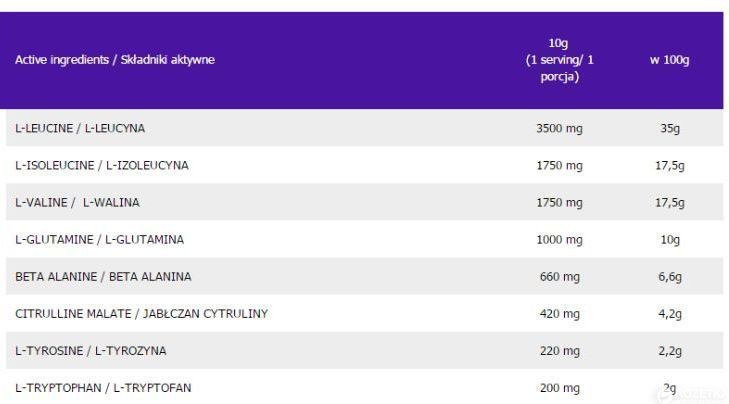Select the L-TRYPTOPHAN / L-TRYPTOFAN row label
Image resolution: width=729 pixels, height=404 pixels.
coord(103,388)
